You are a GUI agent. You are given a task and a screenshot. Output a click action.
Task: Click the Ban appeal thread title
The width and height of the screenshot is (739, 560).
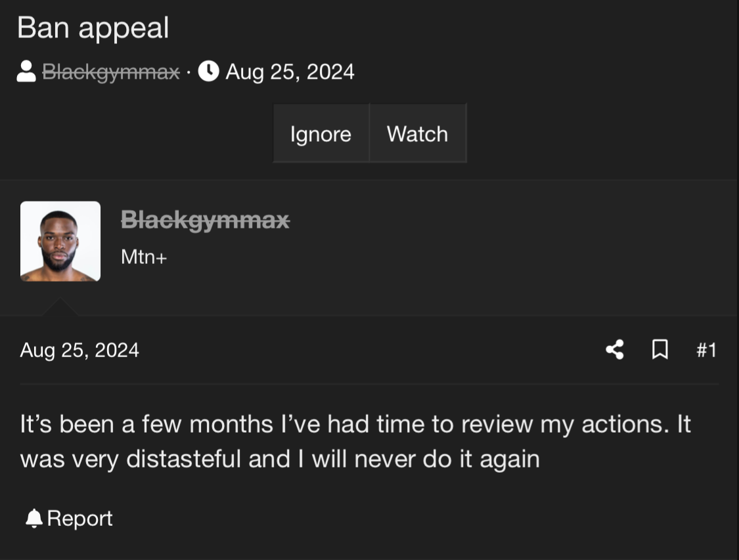point(93,28)
